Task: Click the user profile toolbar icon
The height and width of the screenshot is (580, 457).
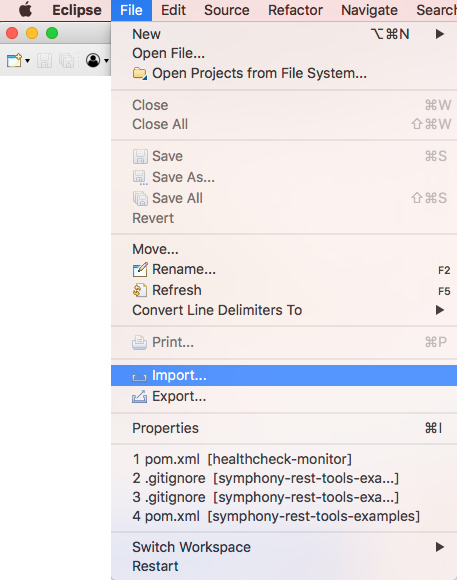Action: pyautogui.click(x=93, y=60)
